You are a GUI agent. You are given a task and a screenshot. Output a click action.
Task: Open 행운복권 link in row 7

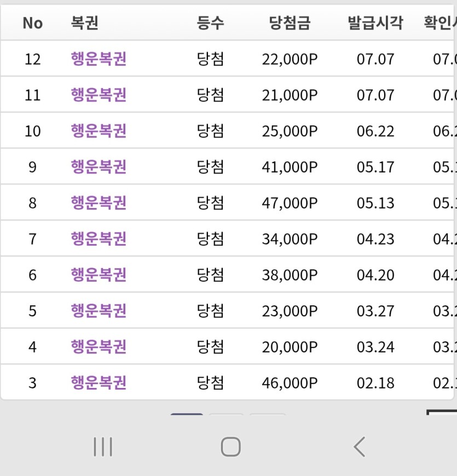tap(99, 239)
